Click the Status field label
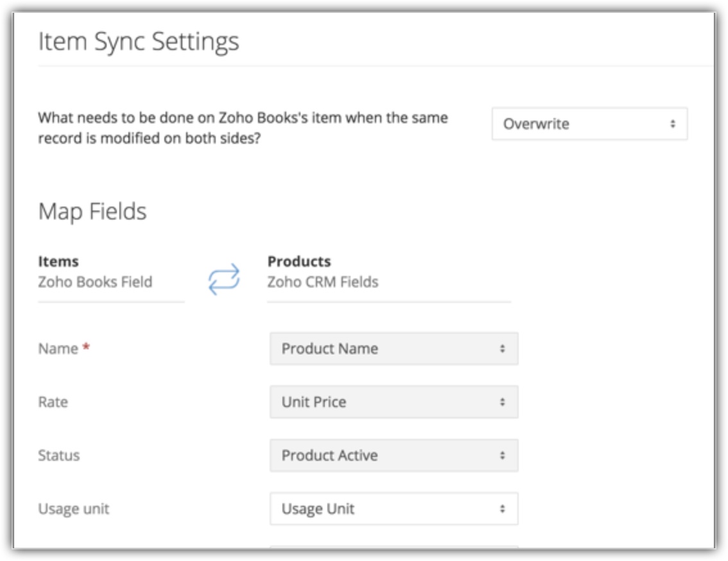This screenshot has width=728, height=561. coord(59,456)
